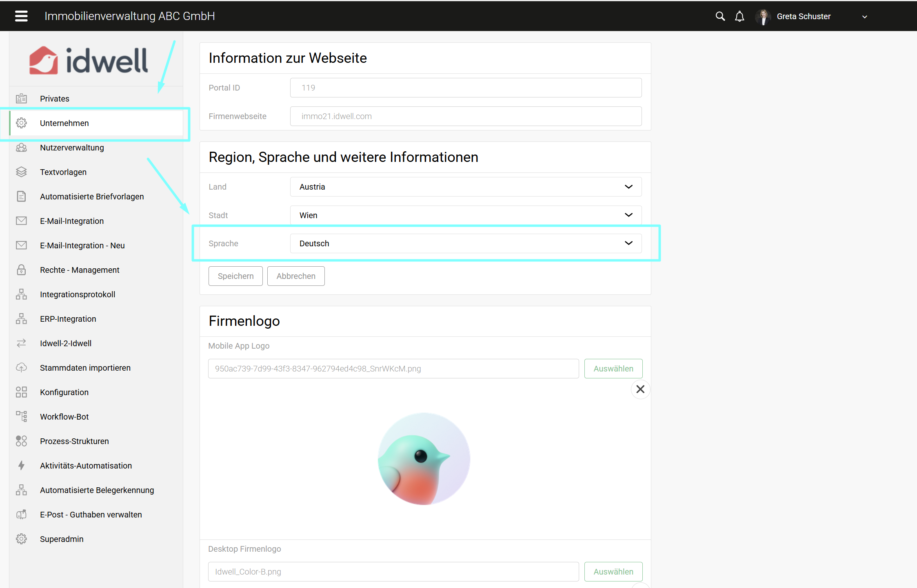Open notifications bell icon
The width and height of the screenshot is (917, 588).
[739, 16]
